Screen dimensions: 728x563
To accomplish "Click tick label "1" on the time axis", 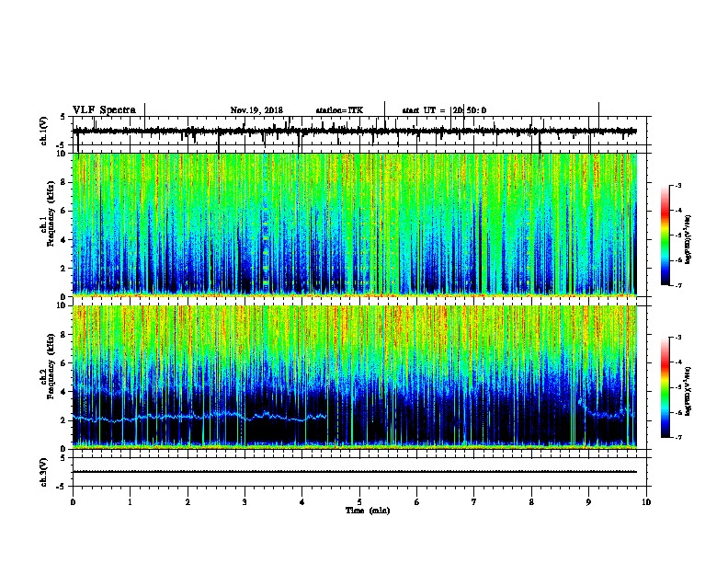I will click(x=130, y=502).
